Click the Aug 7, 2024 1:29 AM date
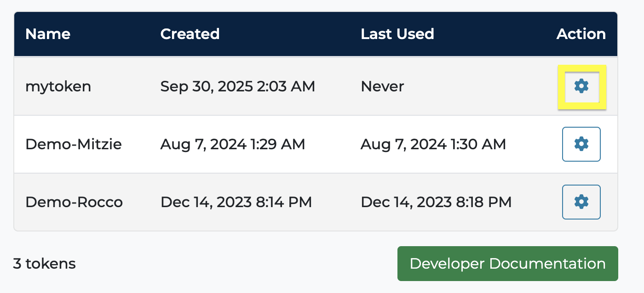The image size is (644, 293). click(x=232, y=144)
